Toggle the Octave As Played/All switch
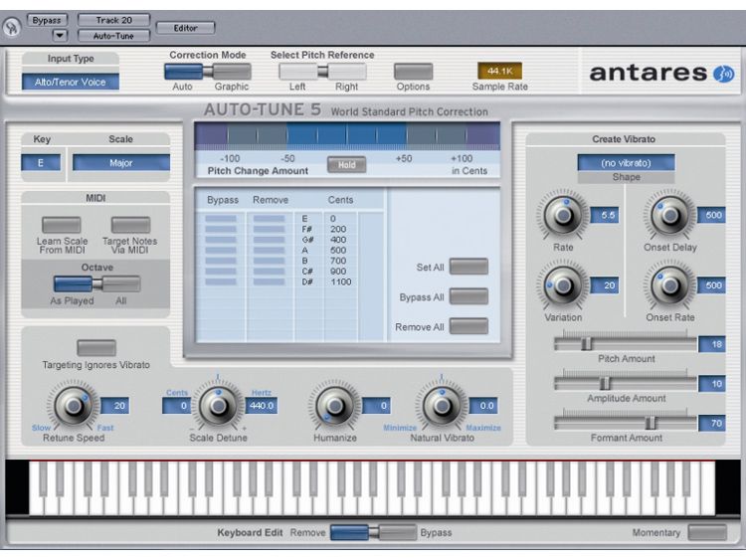The image size is (746, 560). pyautogui.click(x=97, y=284)
